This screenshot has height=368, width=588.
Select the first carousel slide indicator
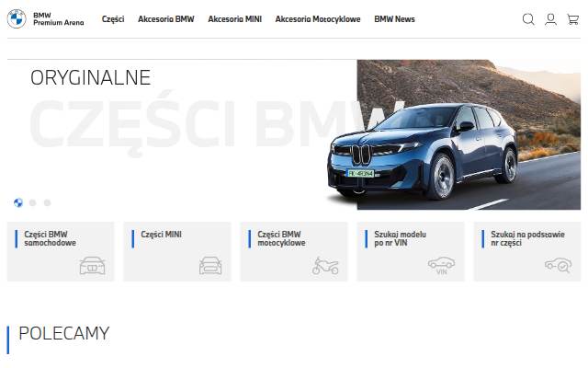click(18, 202)
